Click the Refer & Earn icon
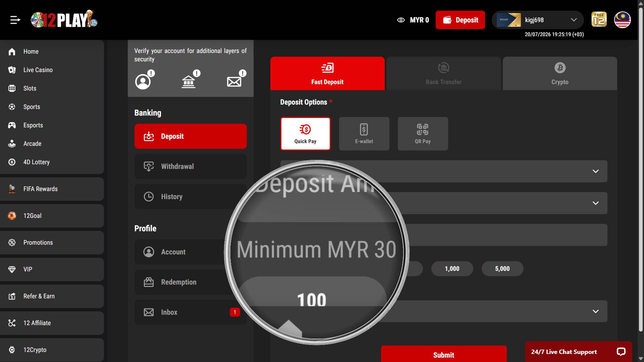This screenshot has height=362, width=644. (12, 296)
